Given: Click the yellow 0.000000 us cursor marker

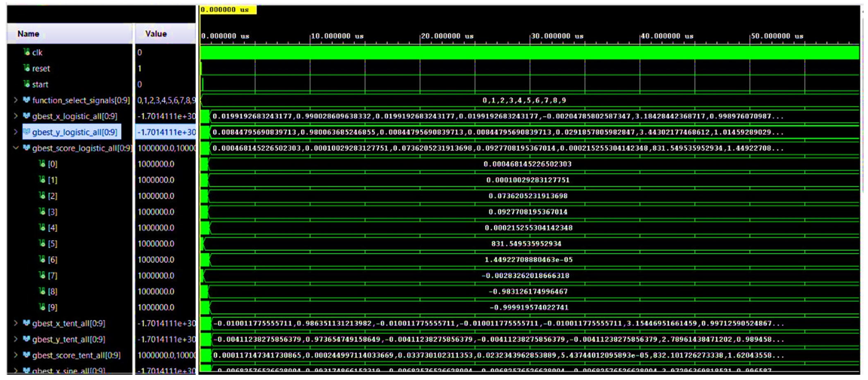Looking at the screenshot, I should click(228, 9).
